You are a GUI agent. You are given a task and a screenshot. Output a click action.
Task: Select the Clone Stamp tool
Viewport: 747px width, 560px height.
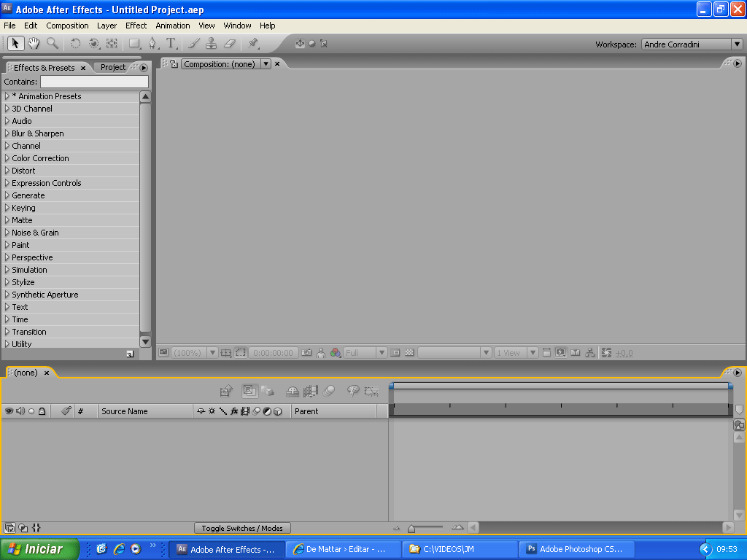[211, 44]
